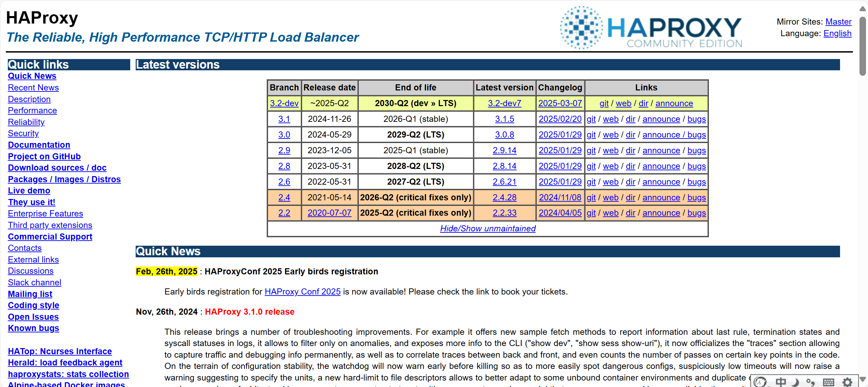
Task: Open the Open Issues link
Action: (33, 317)
